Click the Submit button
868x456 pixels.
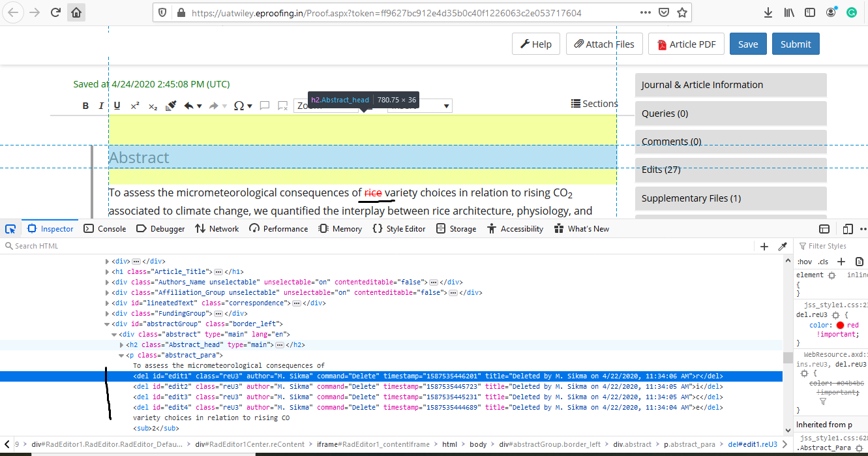[796, 44]
